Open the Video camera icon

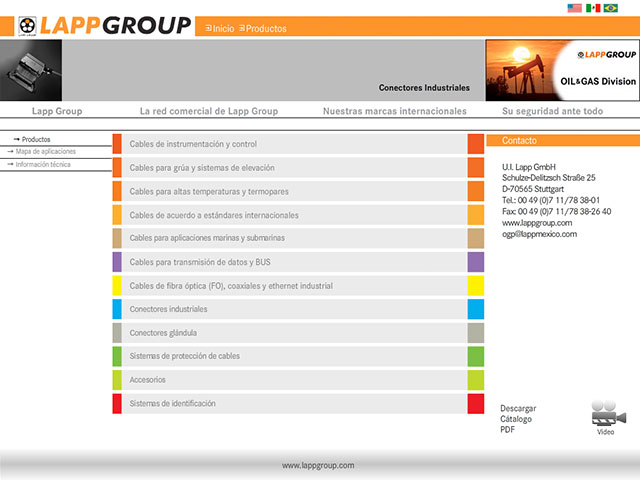[x=609, y=414]
